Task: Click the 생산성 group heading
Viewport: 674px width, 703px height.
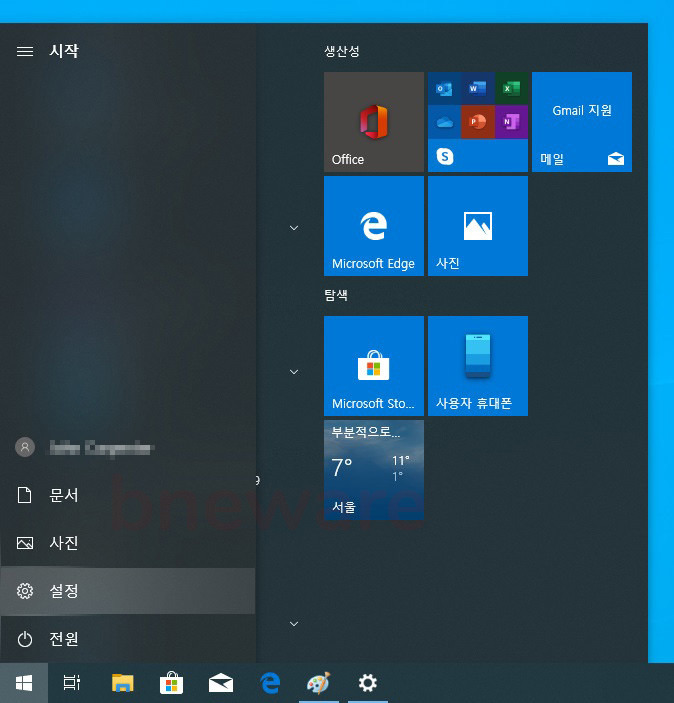Action: (342, 51)
